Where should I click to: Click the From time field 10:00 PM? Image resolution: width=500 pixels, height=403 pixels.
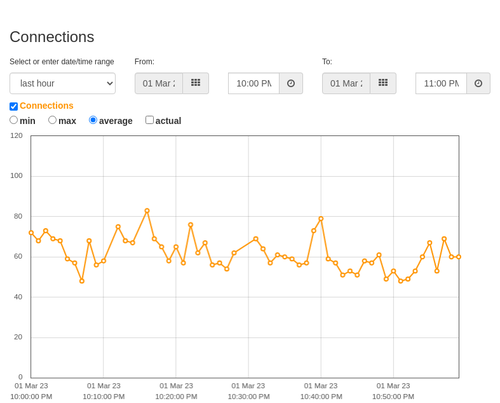pyautogui.click(x=254, y=83)
